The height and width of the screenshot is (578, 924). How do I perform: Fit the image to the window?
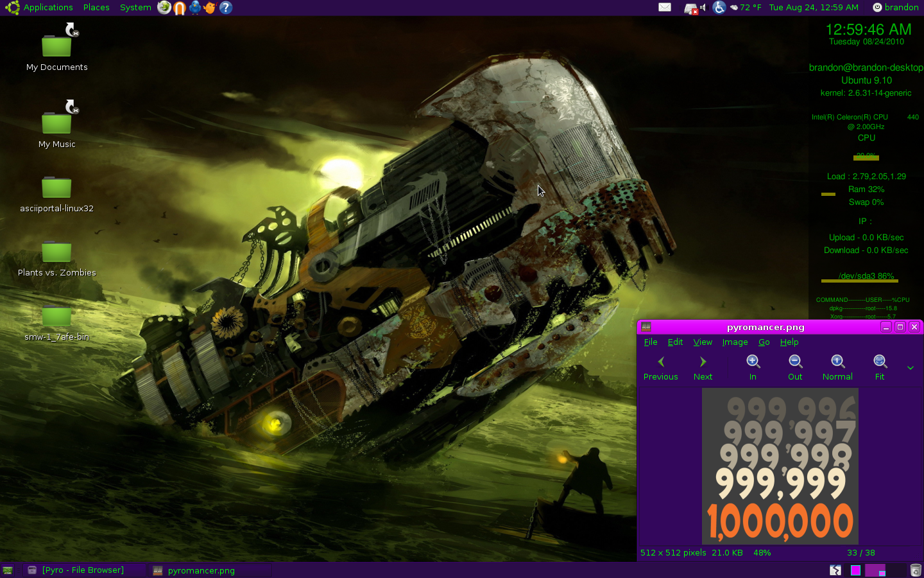coord(880,362)
